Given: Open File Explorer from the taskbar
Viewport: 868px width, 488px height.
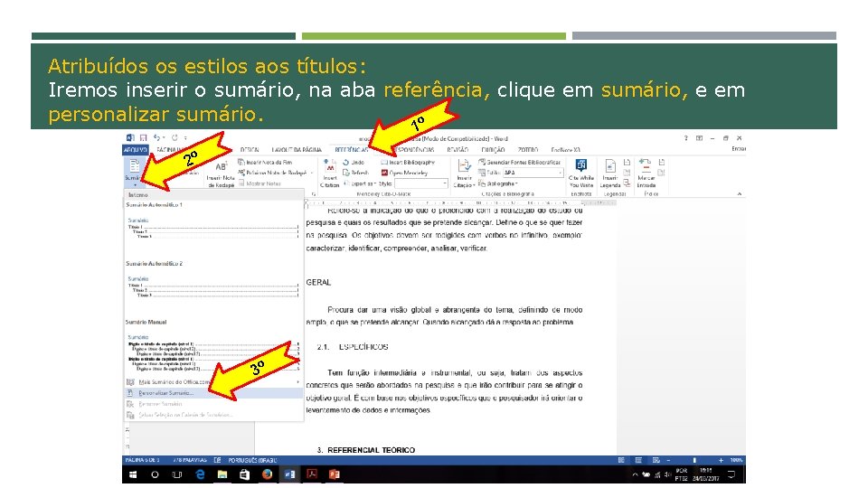Looking at the screenshot, I should (x=222, y=474).
